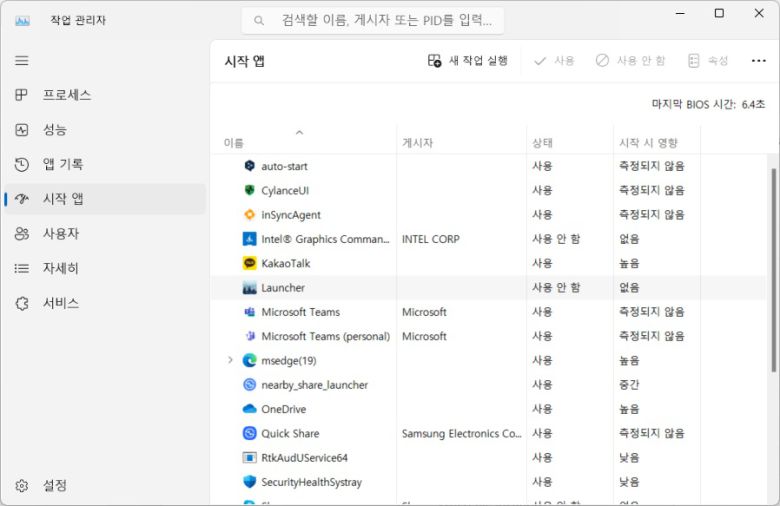The width and height of the screenshot is (780, 506).
Task: Click the vertical scrollbar thumb
Action: pos(774,270)
